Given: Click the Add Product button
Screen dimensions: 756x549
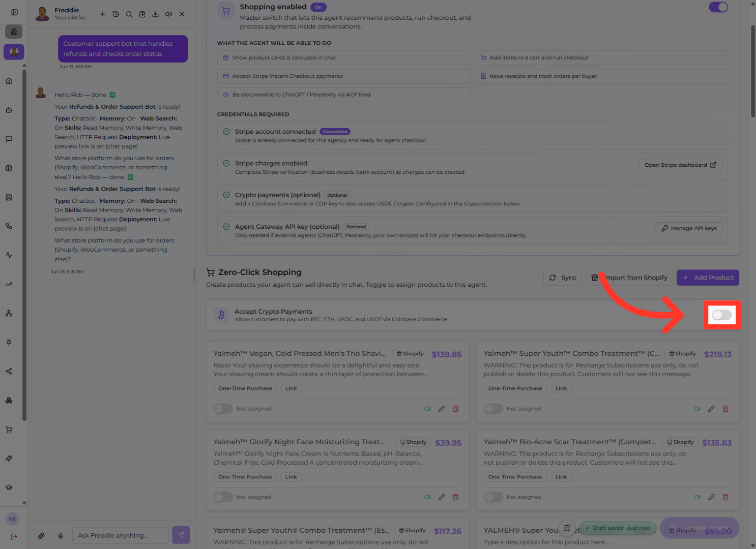Looking at the screenshot, I should 708,278.
